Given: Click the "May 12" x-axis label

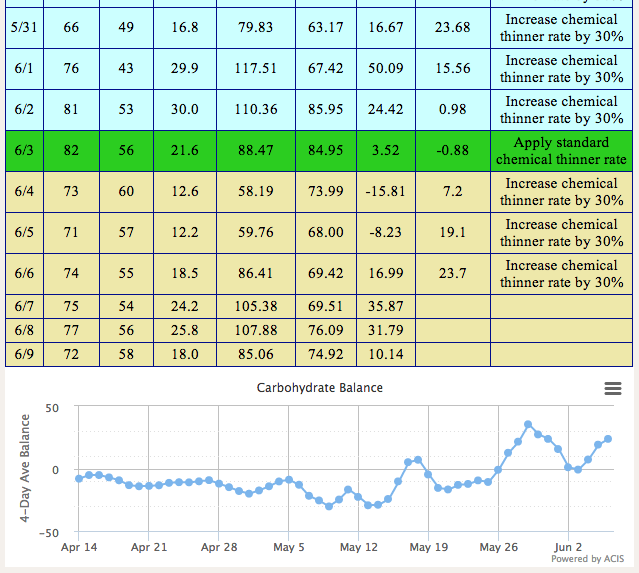Looking at the screenshot, I should [358, 547].
